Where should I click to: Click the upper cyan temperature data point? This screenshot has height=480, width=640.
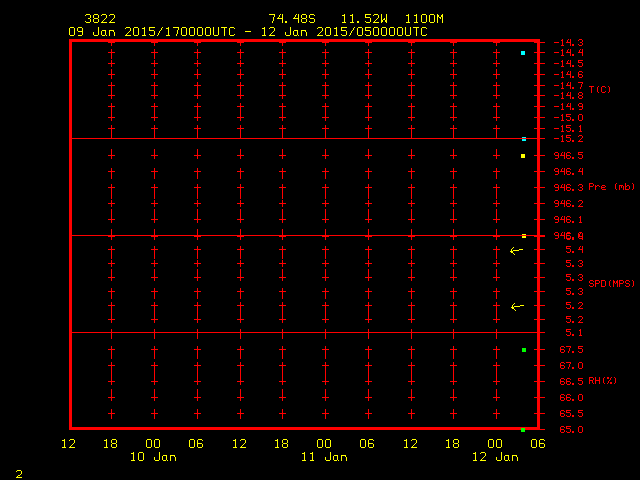point(523,53)
